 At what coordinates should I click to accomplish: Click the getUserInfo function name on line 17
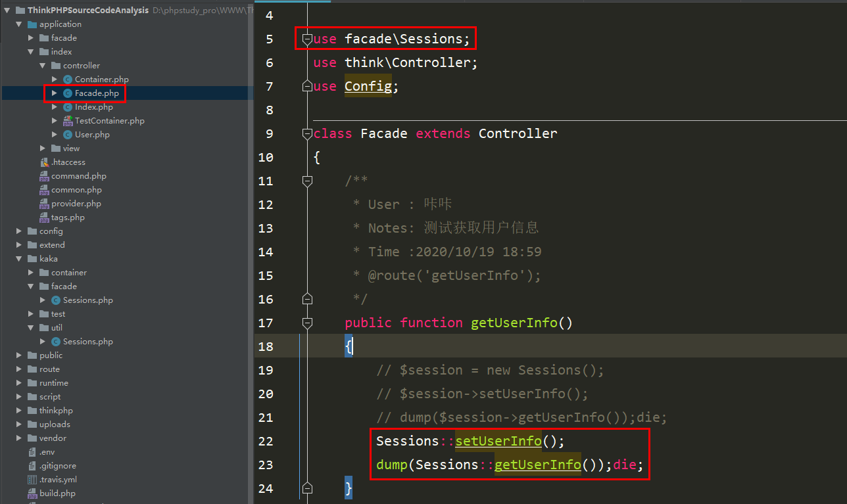(514, 323)
